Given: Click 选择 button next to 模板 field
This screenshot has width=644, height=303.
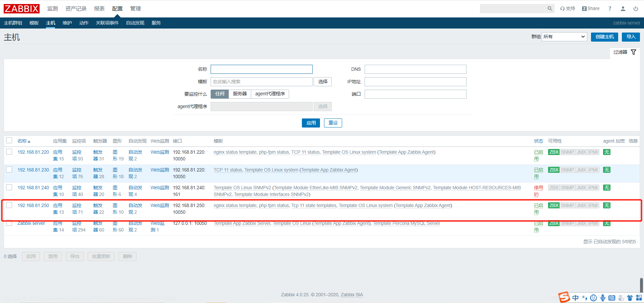Looking at the screenshot, I should (x=323, y=82).
